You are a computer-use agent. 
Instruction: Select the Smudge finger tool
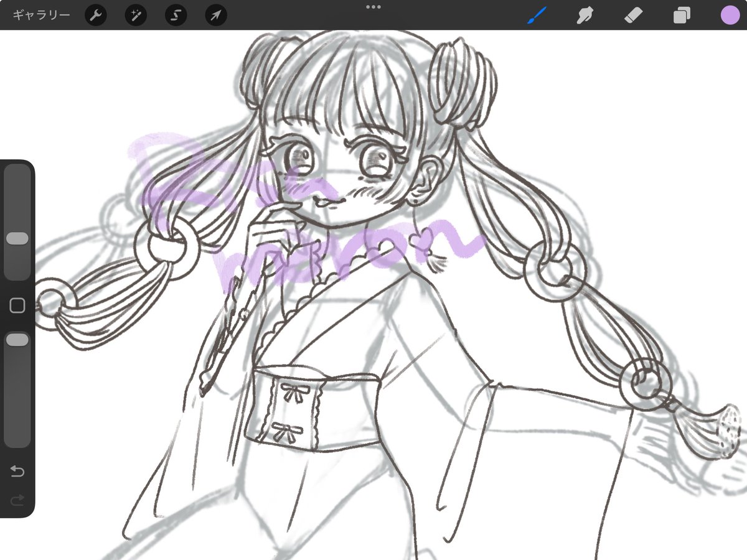tap(584, 15)
